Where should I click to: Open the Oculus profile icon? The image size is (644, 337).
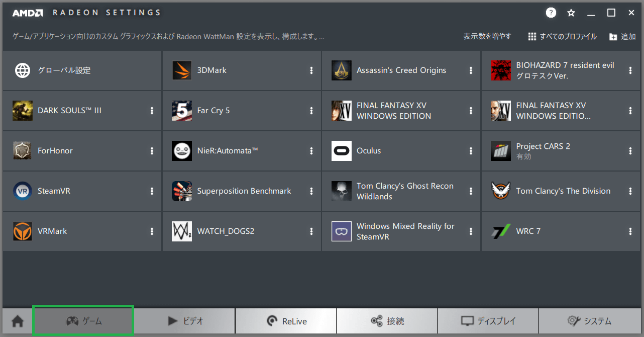pyautogui.click(x=342, y=151)
